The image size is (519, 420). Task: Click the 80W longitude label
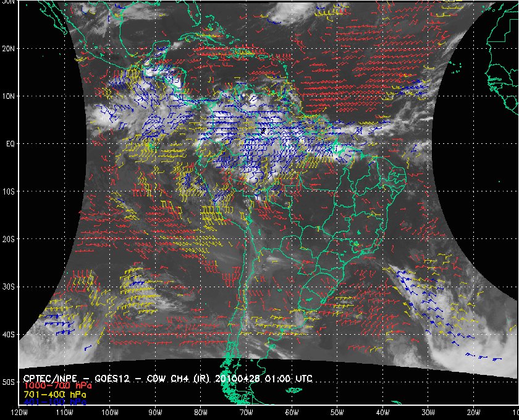tap(201, 413)
